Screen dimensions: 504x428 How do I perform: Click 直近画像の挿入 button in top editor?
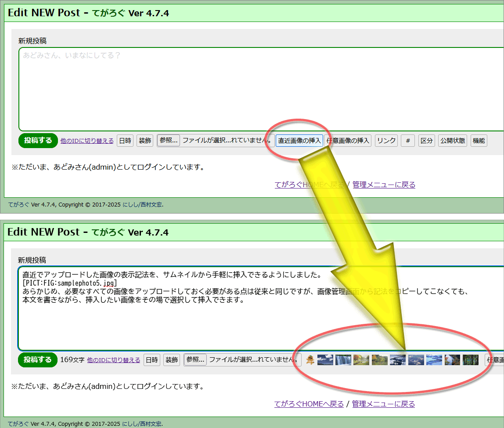tap(299, 141)
